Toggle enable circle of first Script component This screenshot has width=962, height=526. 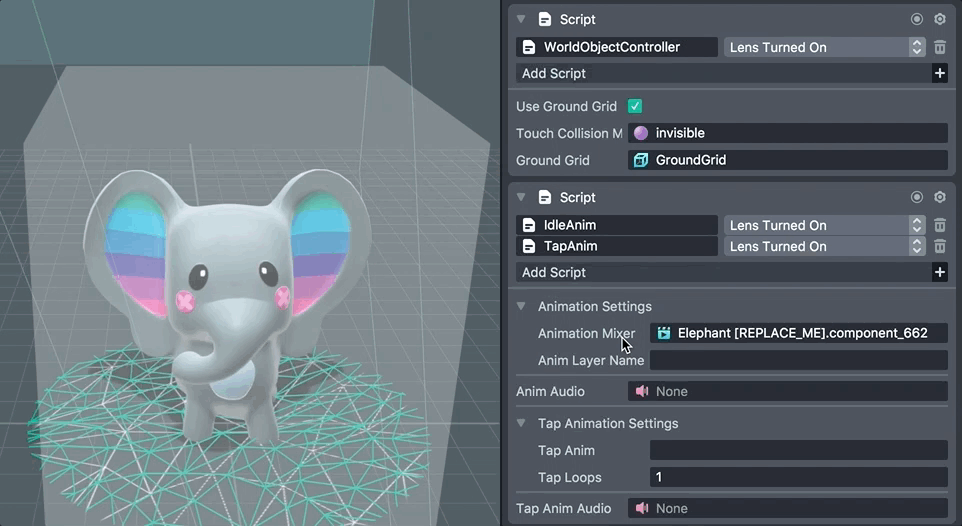tap(917, 19)
